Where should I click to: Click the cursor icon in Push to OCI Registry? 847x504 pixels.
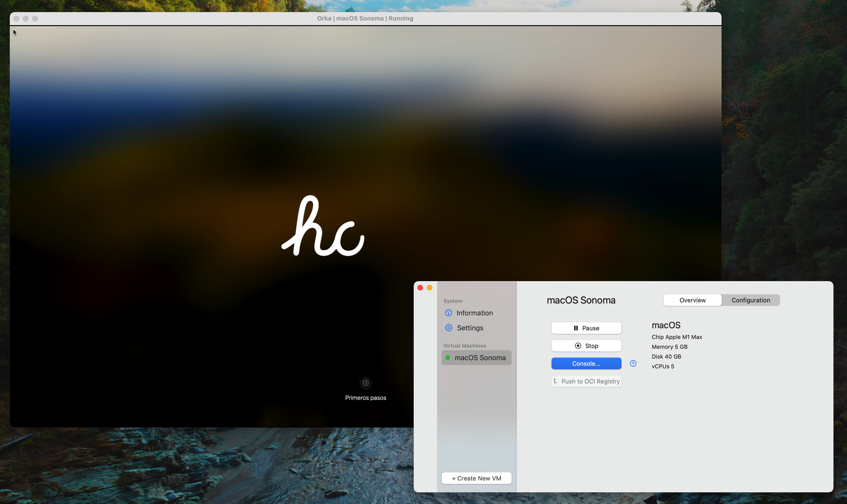click(x=556, y=381)
